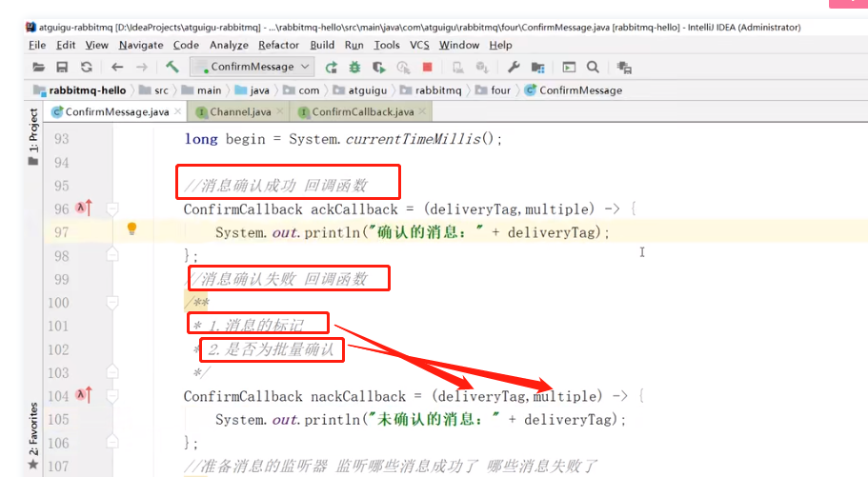868x477 pixels.
Task: Click line number 93 in gutter
Action: click(x=61, y=139)
